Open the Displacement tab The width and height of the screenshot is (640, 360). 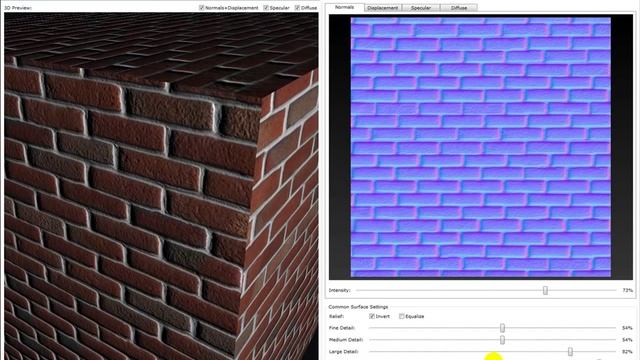pyautogui.click(x=382, y=8)
